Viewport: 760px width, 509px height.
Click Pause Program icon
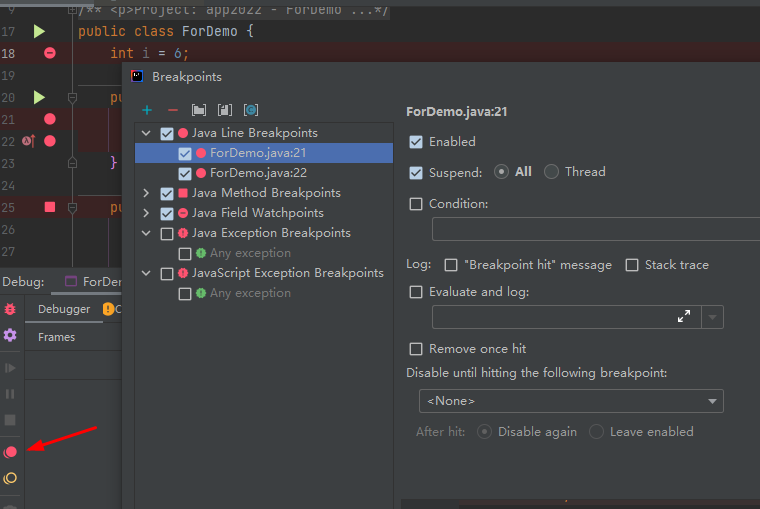click(10, 394)
